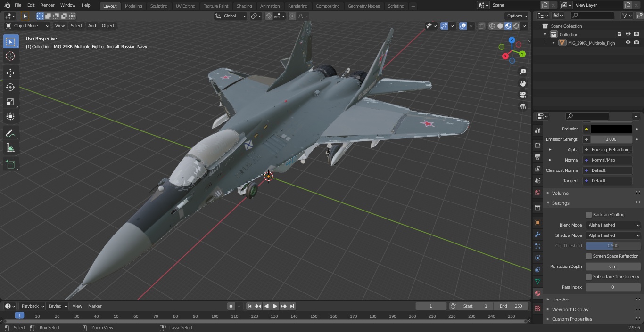This screenshot has height=332, width=644.
Task: Select the Transform tool
Action: tap(10, 116)
